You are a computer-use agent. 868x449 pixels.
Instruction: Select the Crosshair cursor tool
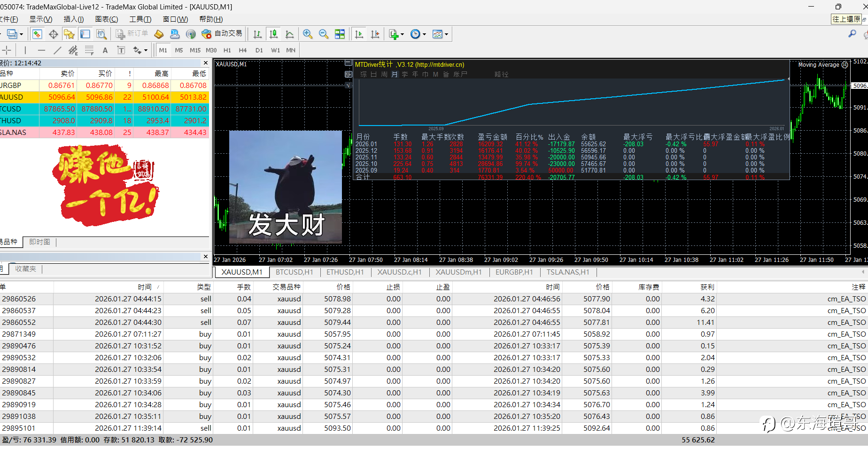pos(7,50)
